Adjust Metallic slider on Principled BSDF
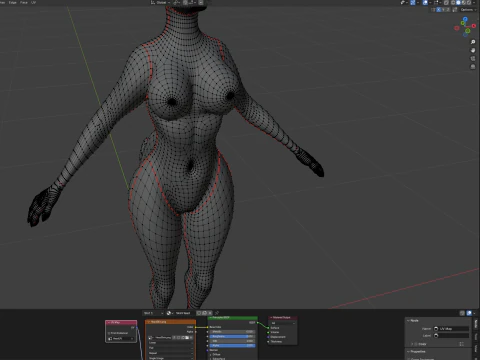The width and height of the screenshot is (480, 360). [x=232, y=332]
